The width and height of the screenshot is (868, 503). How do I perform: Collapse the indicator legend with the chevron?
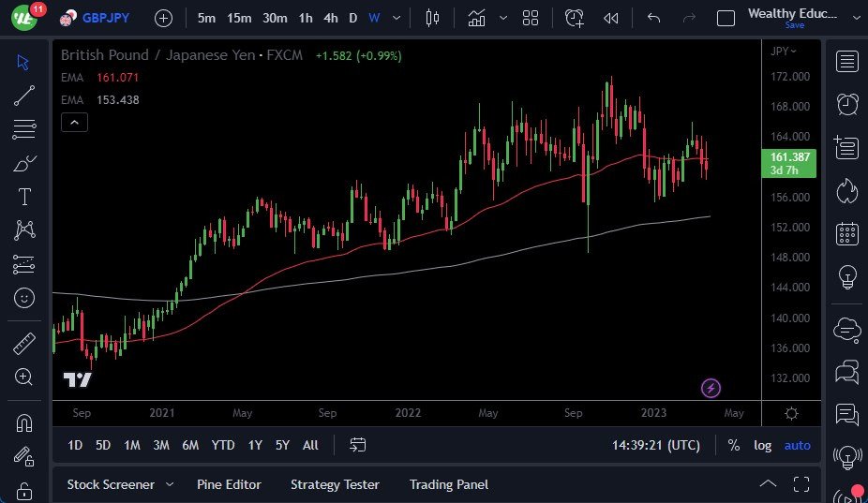(74, 122)
